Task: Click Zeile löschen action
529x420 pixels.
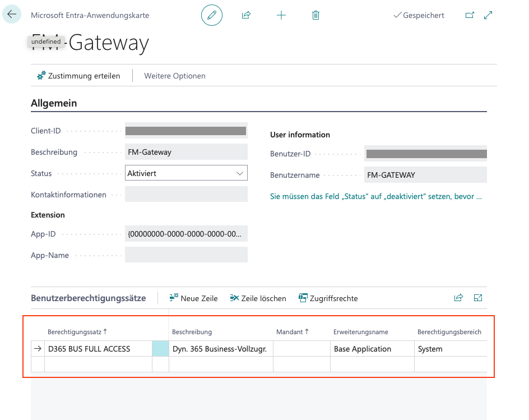Action: (x=258, y=298)
